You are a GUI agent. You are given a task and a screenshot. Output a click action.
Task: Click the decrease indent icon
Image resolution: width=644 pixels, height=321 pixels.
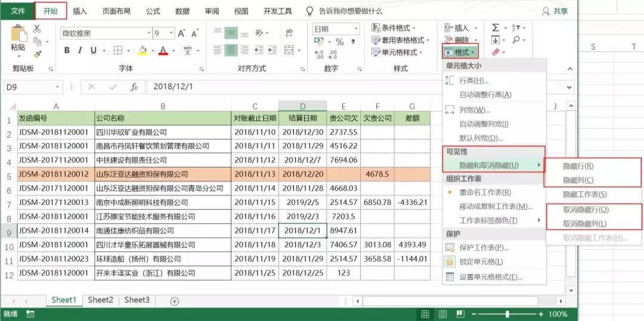tap(259, 51)
